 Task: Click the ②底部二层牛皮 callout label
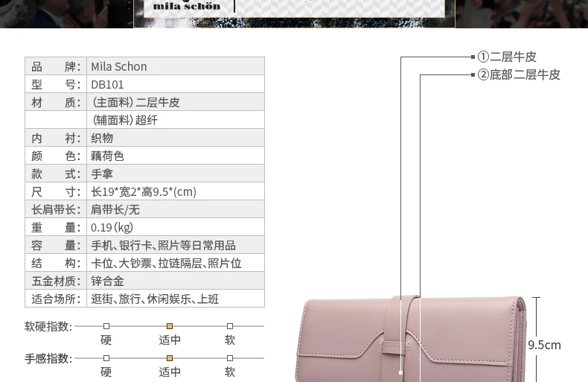click(x=519, y=74)
